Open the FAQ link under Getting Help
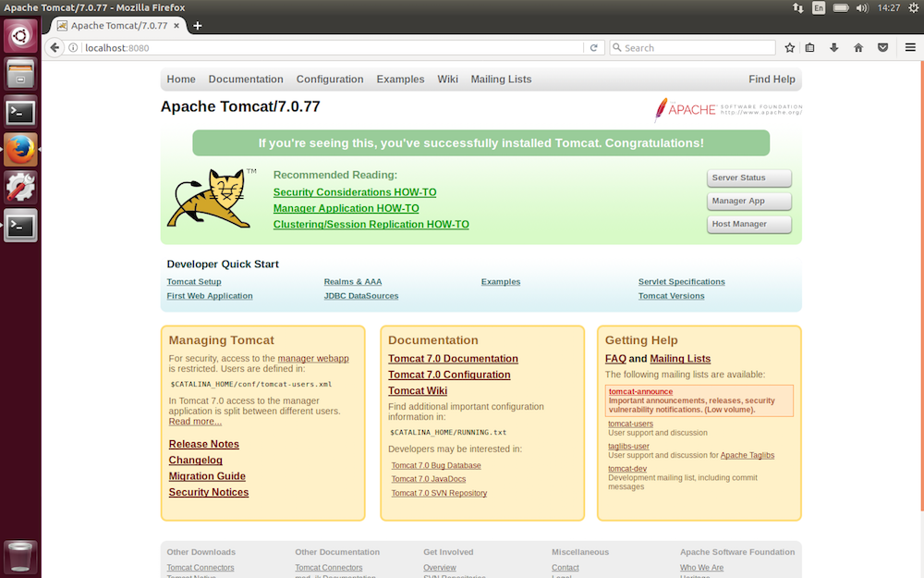 (x=615, y=359)
